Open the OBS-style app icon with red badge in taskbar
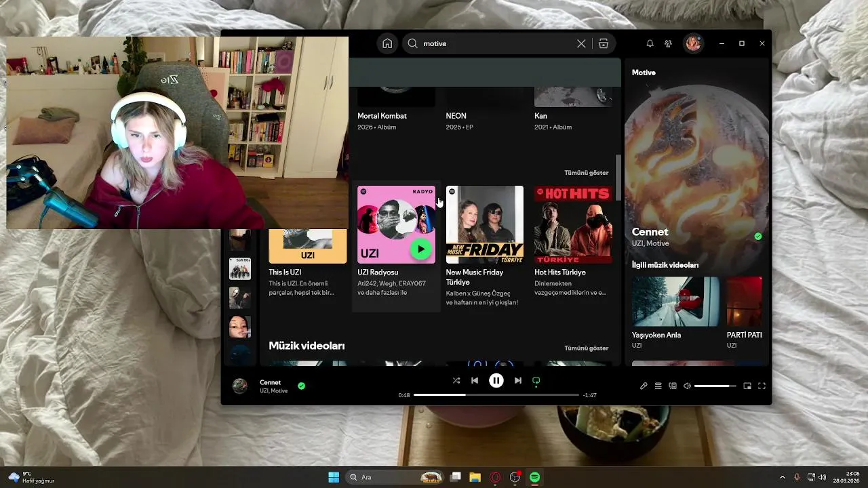 click(x=515, y=477)
